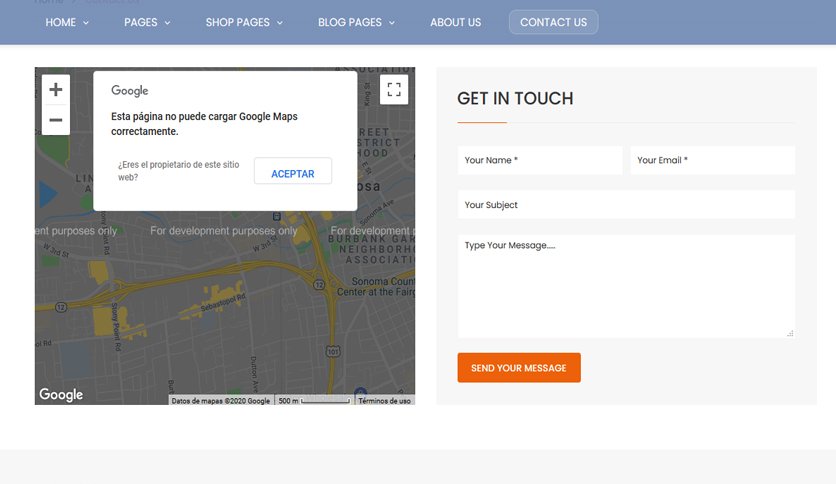Click the message textarea resize handle
The height and width of the screenshot is (484, 836).
click(790, 334)
